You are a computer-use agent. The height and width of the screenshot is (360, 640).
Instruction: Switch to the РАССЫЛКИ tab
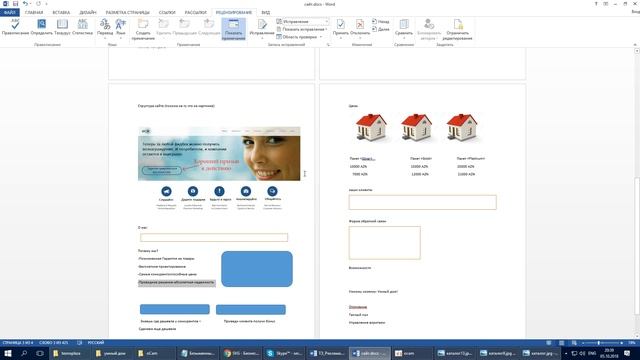click(x=196, y=13)
